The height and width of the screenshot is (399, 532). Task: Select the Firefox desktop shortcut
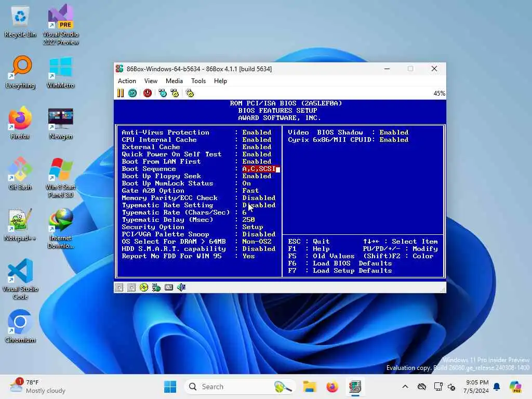tap(20, 123)
